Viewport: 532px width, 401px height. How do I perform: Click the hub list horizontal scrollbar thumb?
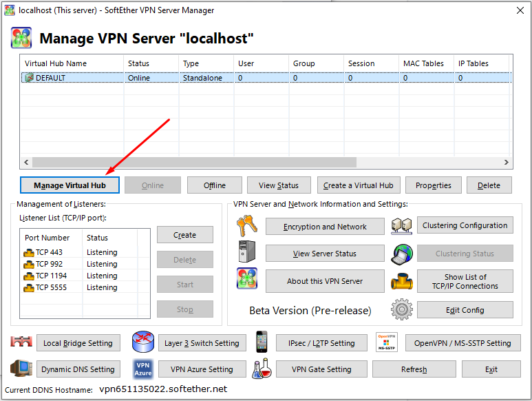194,163
